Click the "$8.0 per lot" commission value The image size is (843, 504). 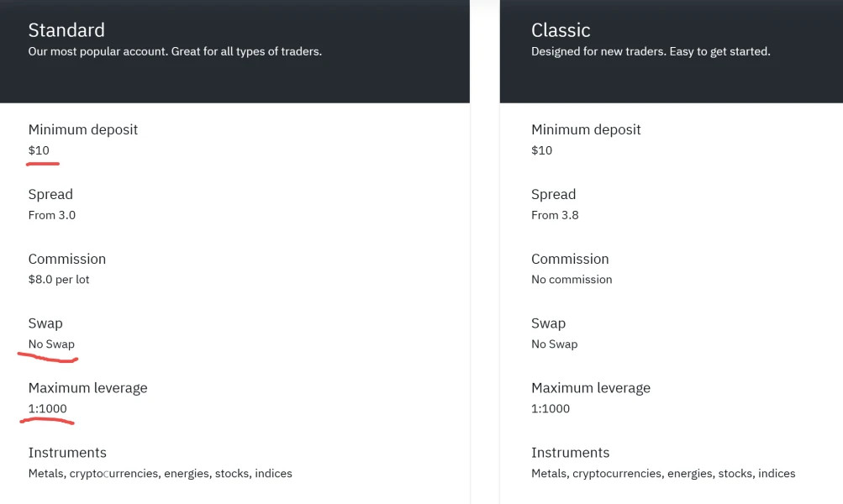(x=59, y=280)
